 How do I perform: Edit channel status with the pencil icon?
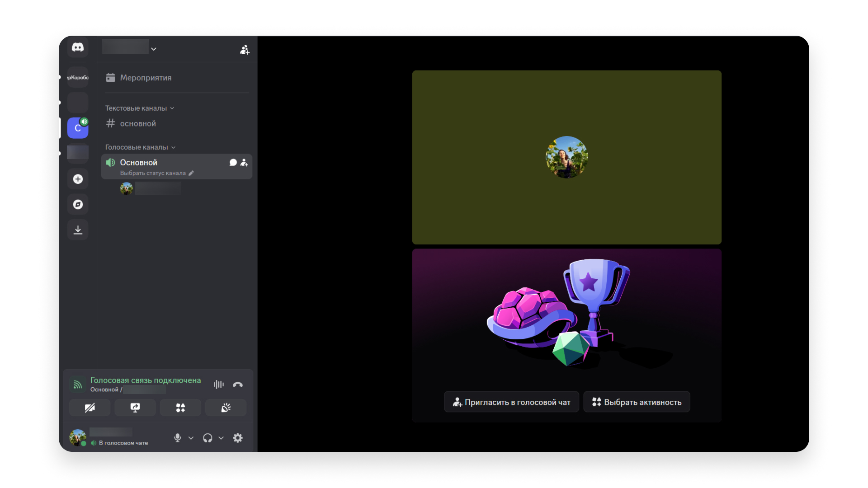[191, 173]
